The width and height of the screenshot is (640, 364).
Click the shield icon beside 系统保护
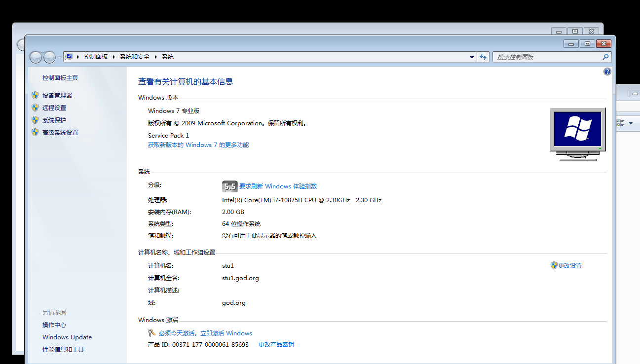[35, 120]
